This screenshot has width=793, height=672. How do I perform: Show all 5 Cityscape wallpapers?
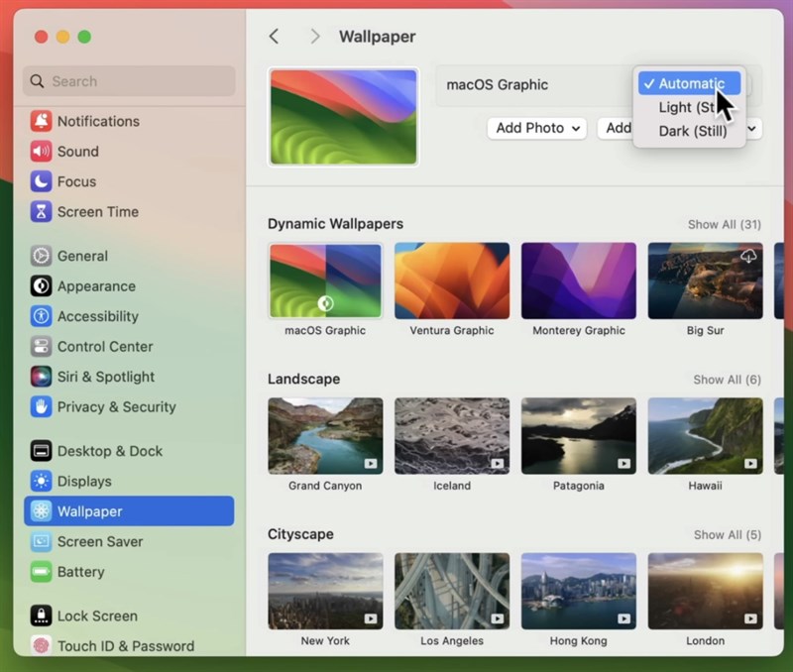[x=728, y=535]
